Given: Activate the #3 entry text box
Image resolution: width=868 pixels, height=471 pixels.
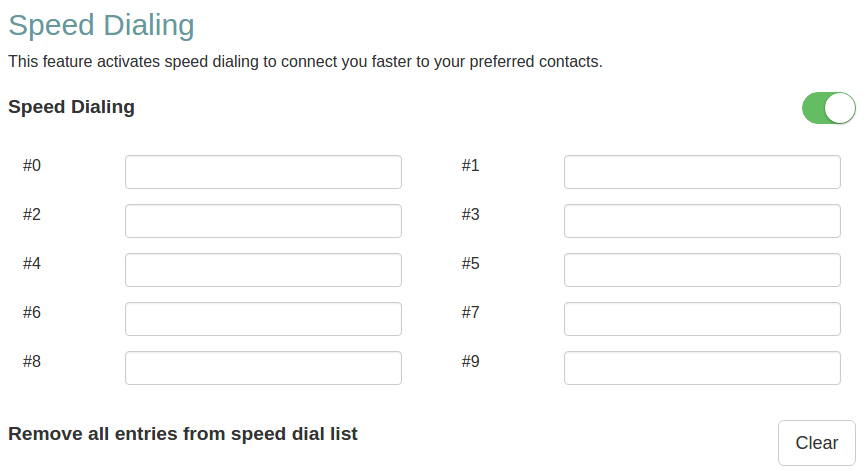Looking at the screenshot, I should click(x=702, y=221).
